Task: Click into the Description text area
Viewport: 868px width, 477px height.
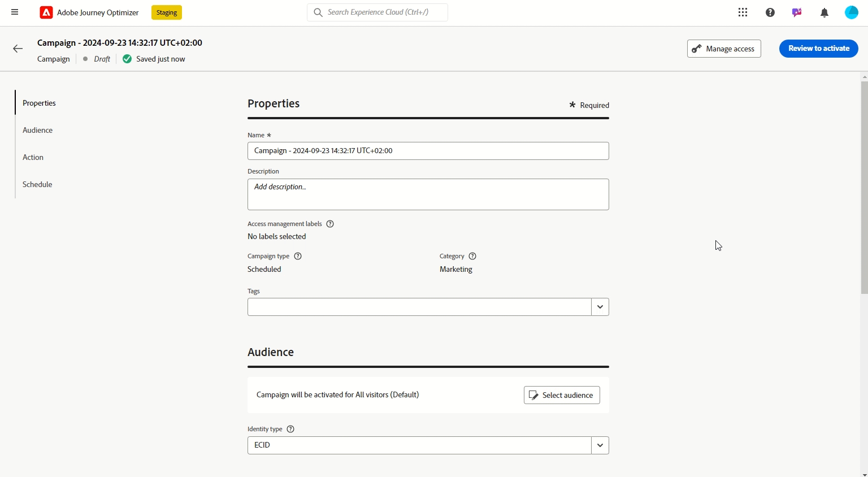Action: pos(428,194)
